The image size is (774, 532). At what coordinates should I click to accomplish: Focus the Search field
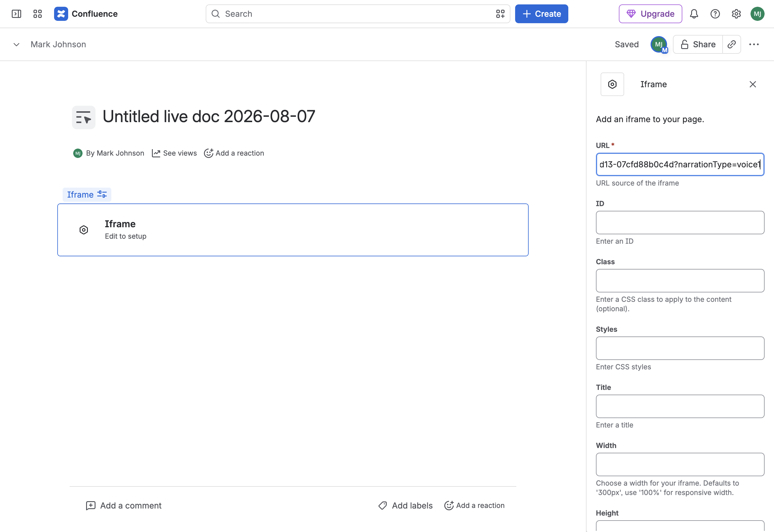pos(358,14)
